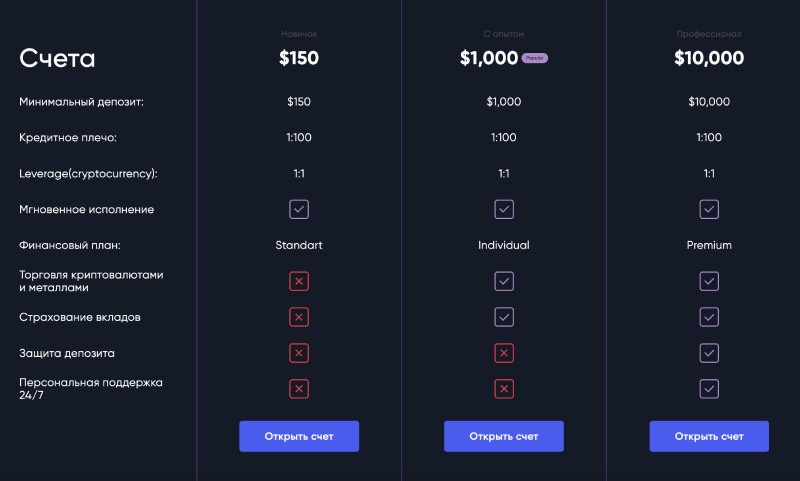This screenshot has height=481, width=800.
Task: Select the Счета heading
Action: tap(57, 59)
